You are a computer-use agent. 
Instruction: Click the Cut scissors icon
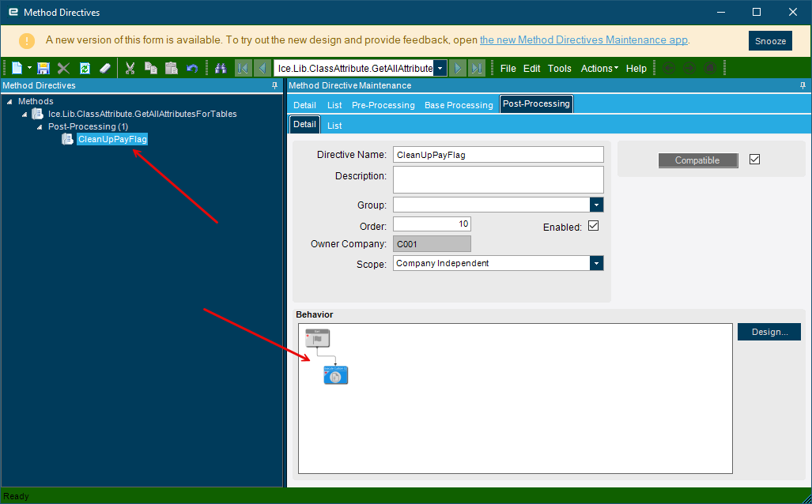click(130, 68)
